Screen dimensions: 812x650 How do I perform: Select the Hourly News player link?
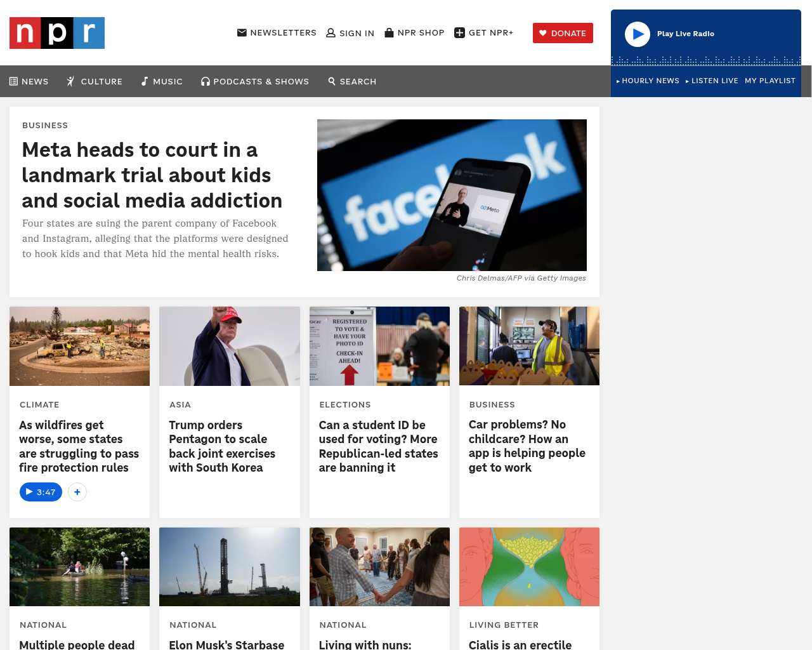point(648,81)
